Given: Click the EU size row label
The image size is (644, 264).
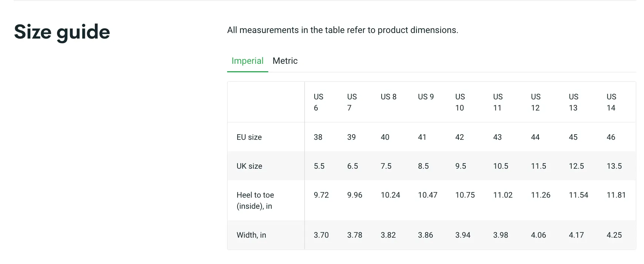Looking at the screenshot, I should (x=249, y=137).
